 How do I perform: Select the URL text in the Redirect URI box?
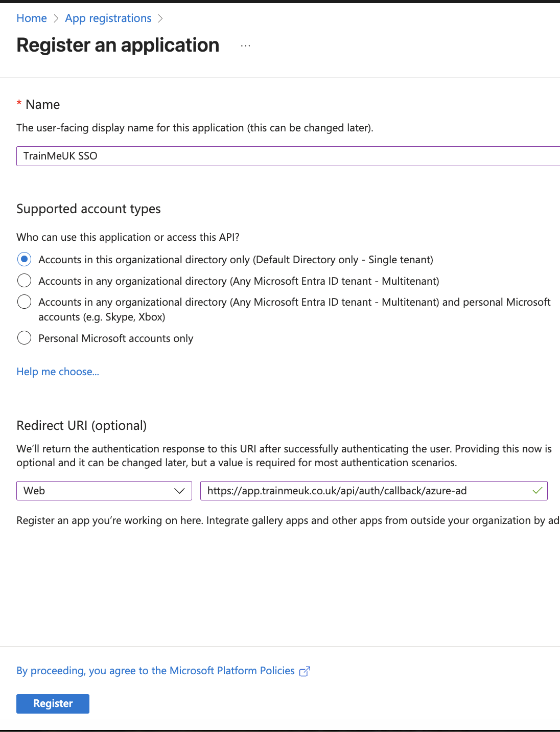337,491
